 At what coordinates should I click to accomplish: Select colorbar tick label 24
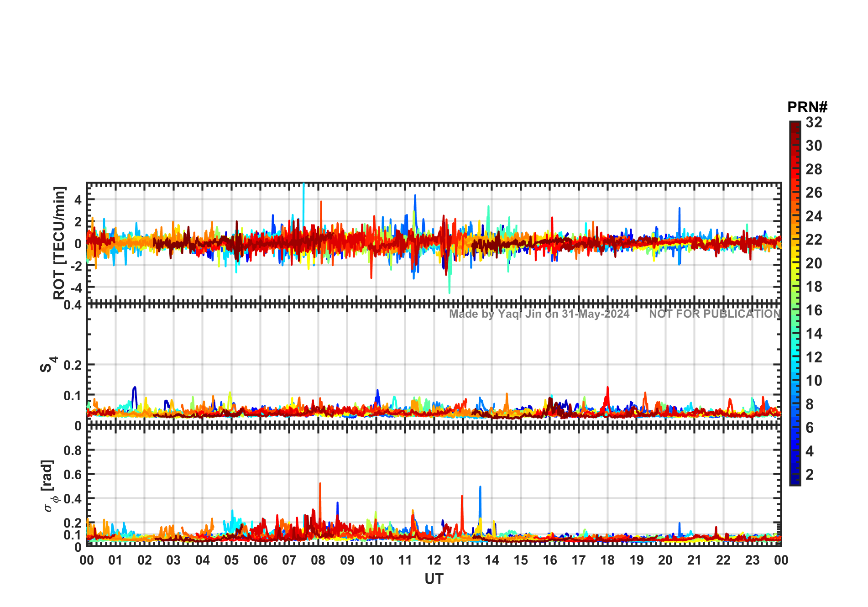click(814, 216)
